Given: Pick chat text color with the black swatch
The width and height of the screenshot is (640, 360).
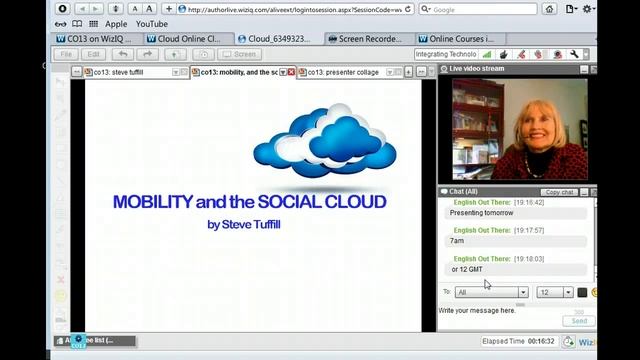Looking at the screenshot, I should pyautogui.click(x=582, y=292).
